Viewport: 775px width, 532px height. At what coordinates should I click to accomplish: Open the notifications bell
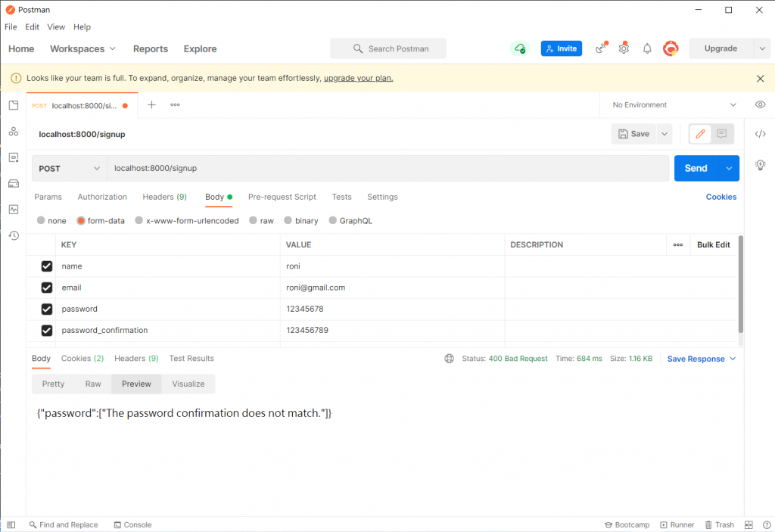pos(647,48)
